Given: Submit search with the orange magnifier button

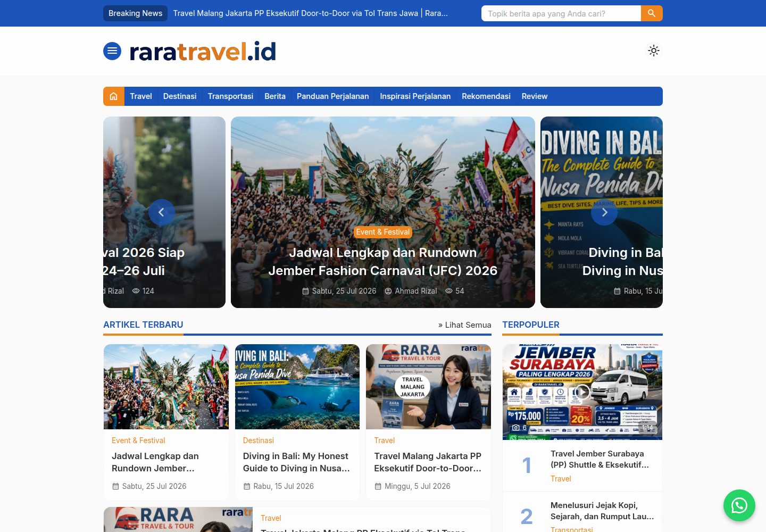Looking at the screenshot, I should tap(652, 13).
